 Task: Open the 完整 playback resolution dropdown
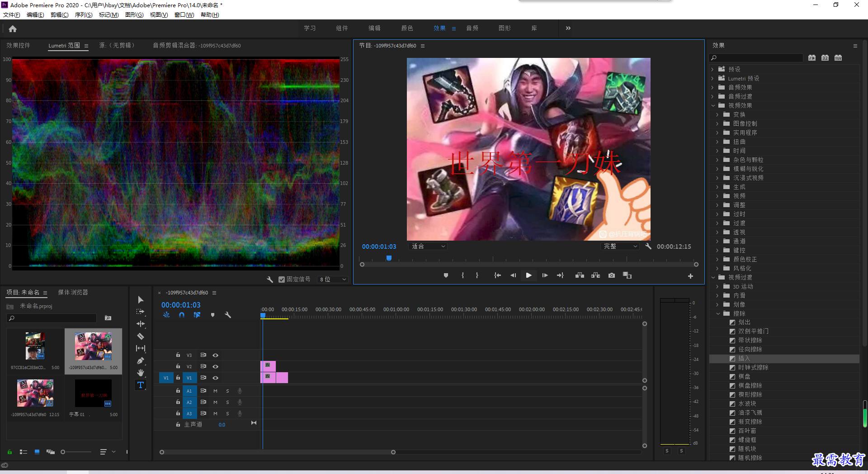(x=621, y=246)
